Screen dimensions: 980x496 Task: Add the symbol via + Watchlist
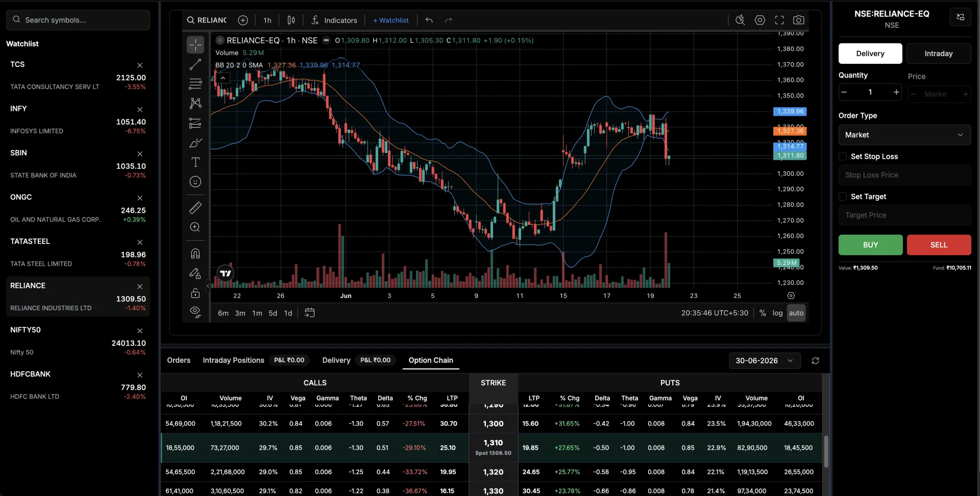tap(390, 20)
